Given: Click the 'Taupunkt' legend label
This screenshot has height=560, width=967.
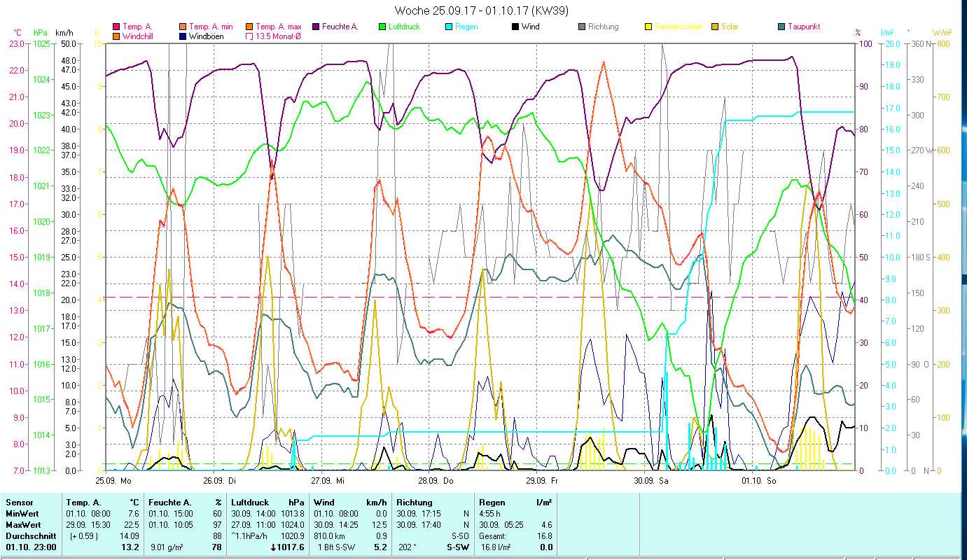Looking at the screenshot, I should [804, 27].
